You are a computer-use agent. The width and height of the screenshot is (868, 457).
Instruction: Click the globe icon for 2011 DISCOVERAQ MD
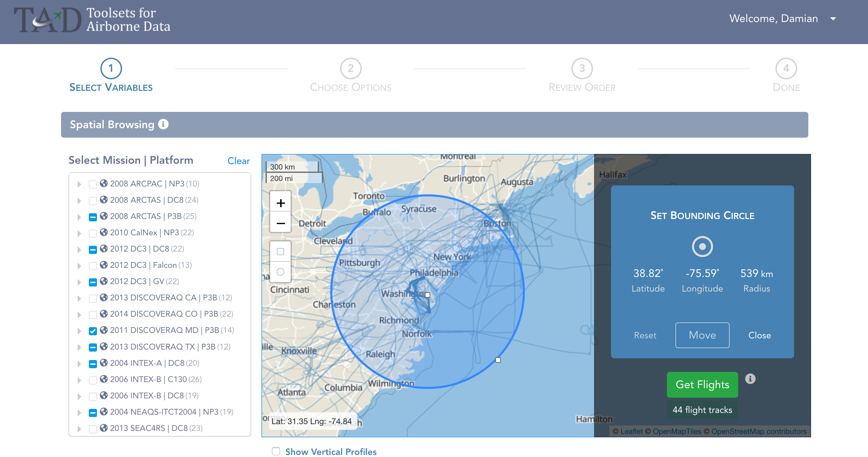tap(104, 330)
